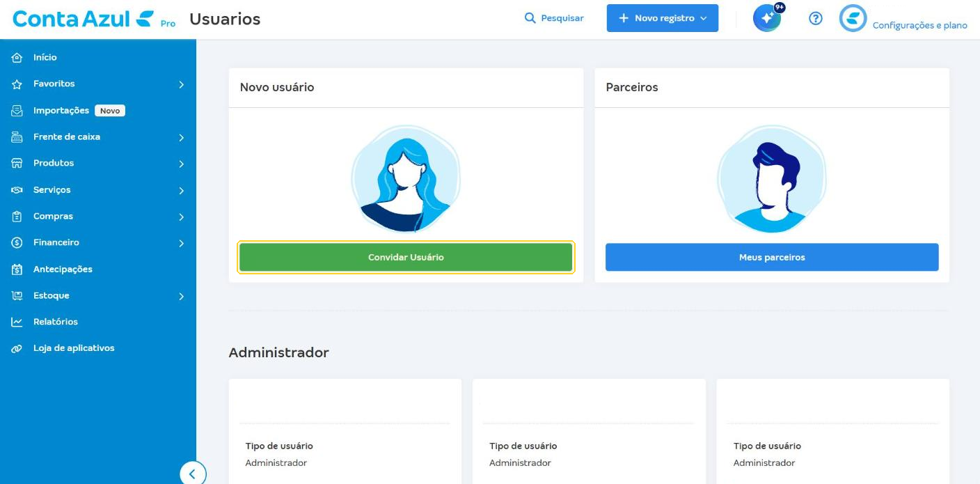Click the Favoritos star icon
Image resolution: width=980 pixels, height=484 pixels.
[x=17, y=84]
